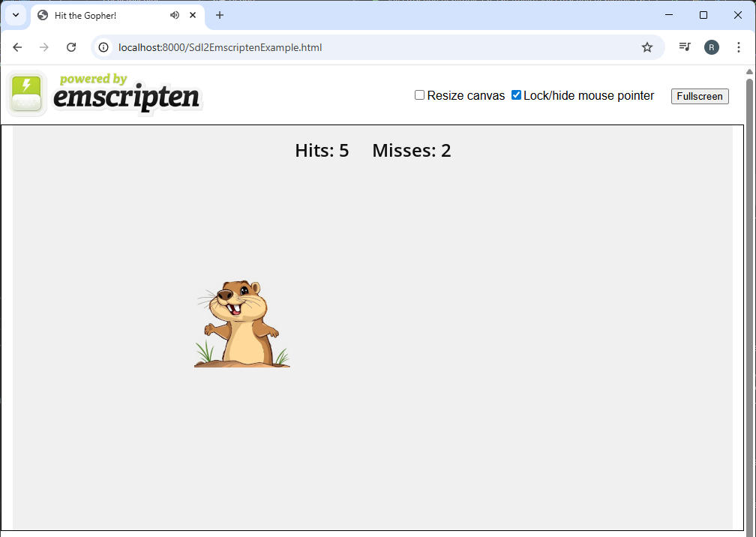
Task: Uncheck Lock/hide mouse pointer checkbox
Action: click(x=516, y=95)
